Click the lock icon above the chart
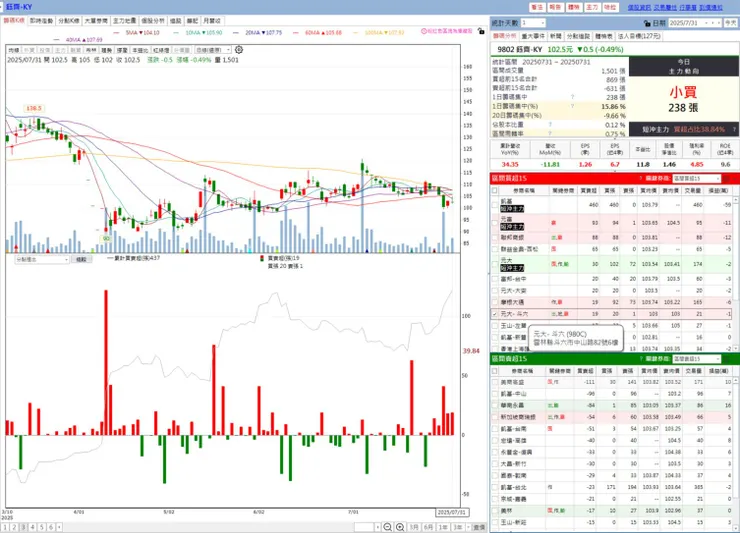The height and width of the screenshot is (533, 740). (481, 31)
